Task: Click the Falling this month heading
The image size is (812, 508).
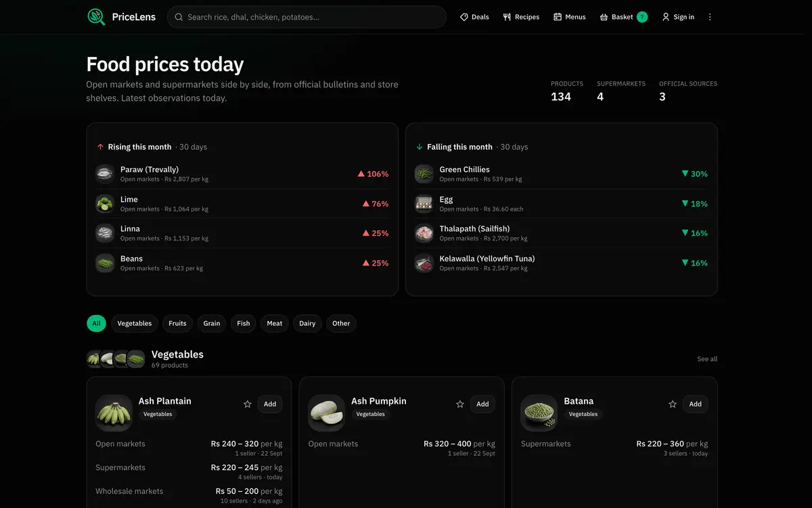Action: coord(459,147)
